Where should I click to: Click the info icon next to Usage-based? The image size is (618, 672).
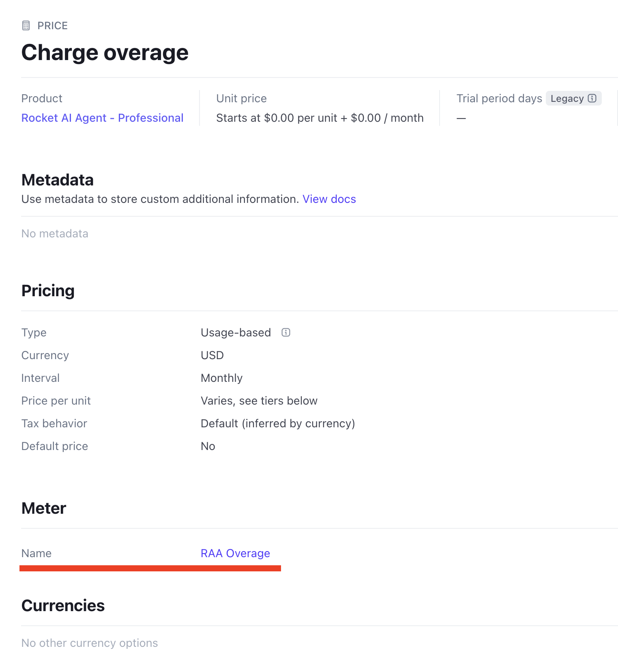pos(286,332)
